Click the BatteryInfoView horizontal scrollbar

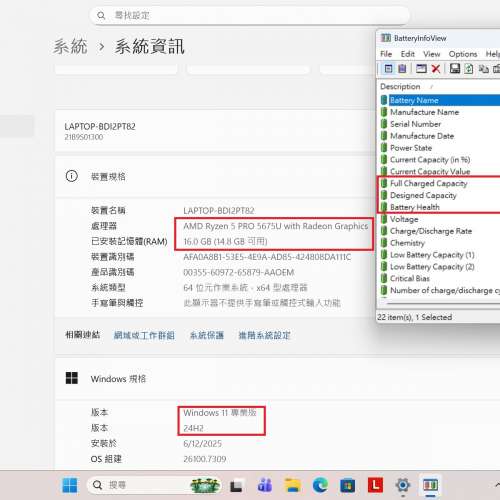[x=443, y=304]
